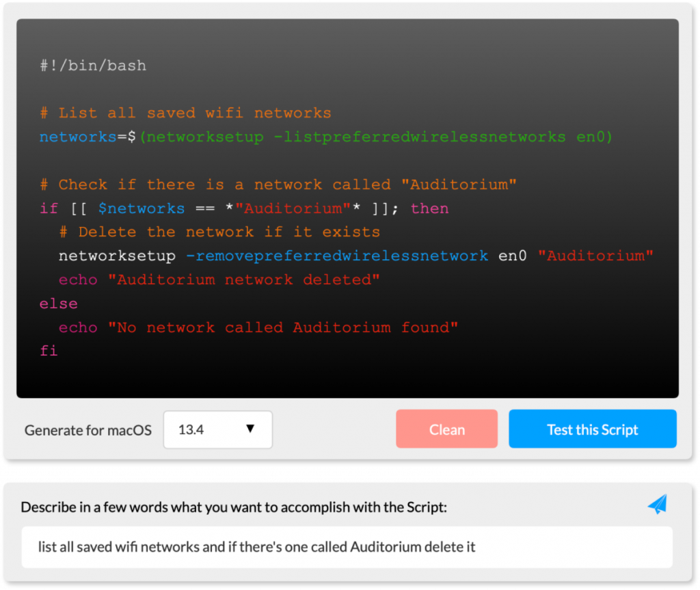Click the echo "Auditorium network deleted" line
Image resolution: width=700 pixels, height=590 pixels.
tap(219, 280)
